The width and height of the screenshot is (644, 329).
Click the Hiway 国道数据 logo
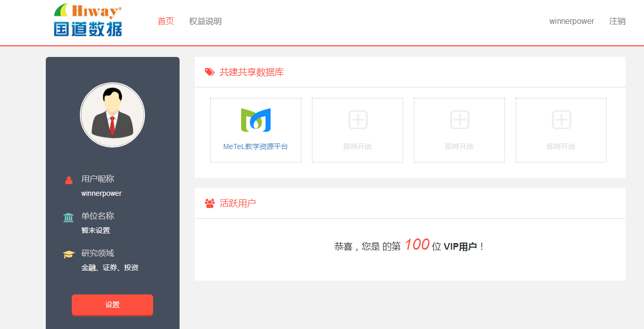[x=88, y=20]
